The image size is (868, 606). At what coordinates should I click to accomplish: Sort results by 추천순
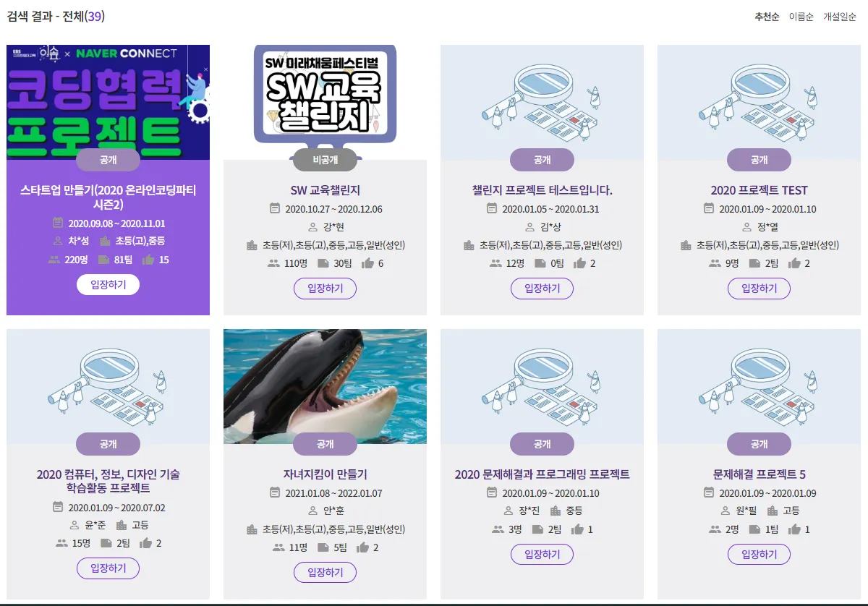tap(767, 17)
